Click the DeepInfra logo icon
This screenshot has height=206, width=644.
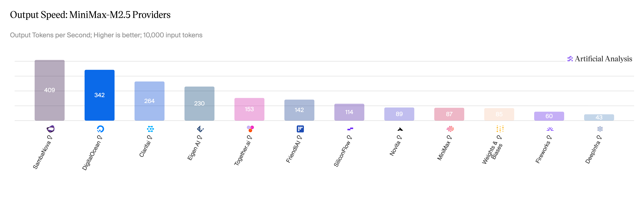600,129
